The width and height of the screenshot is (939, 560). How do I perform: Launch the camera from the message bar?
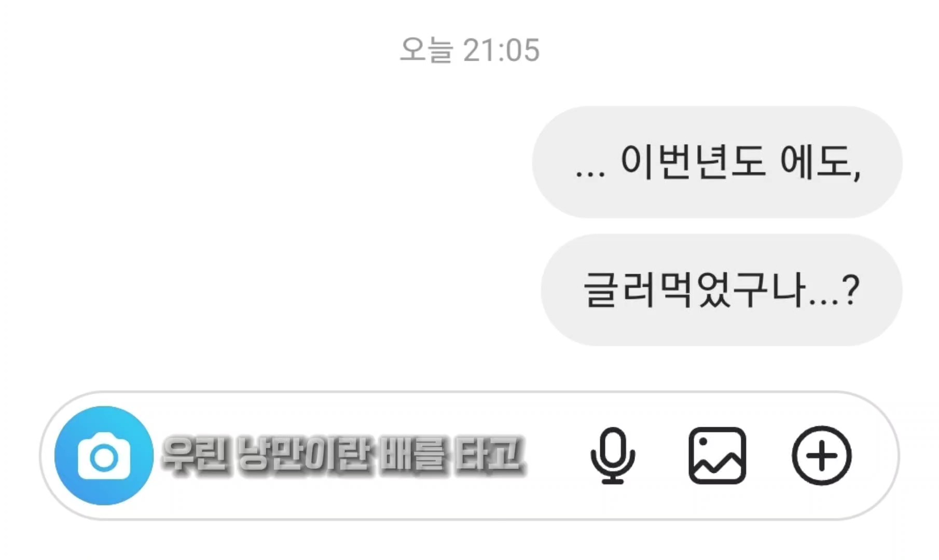(104, 455)
